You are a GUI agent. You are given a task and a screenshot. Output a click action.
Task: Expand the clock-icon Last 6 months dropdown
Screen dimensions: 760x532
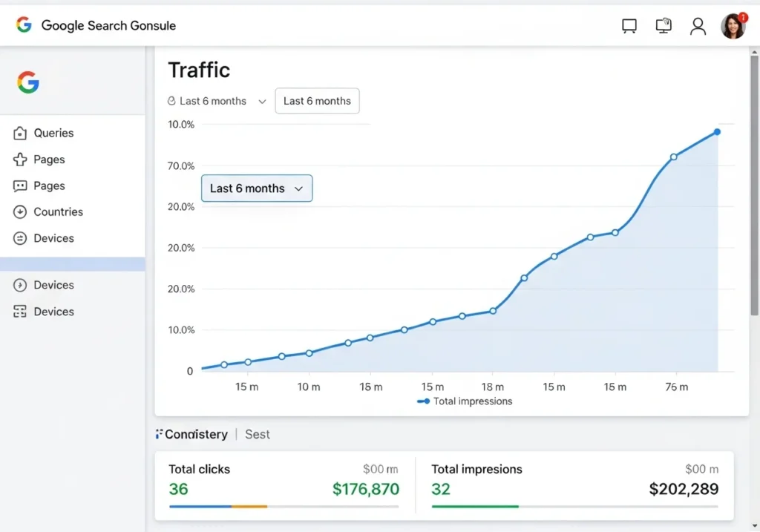[217, 101]
